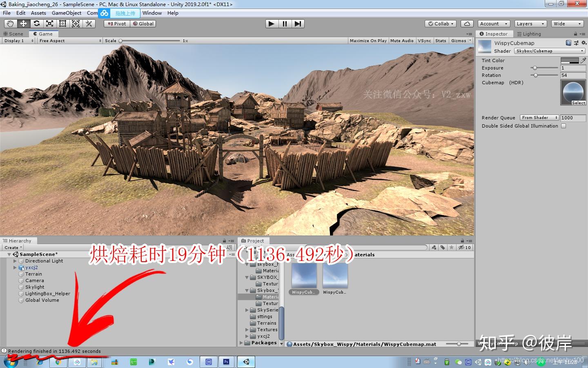The height and width of the screenshot is (368, 588).
Task: Adjust the Game view Scale slider
Action: coord(149,40)
